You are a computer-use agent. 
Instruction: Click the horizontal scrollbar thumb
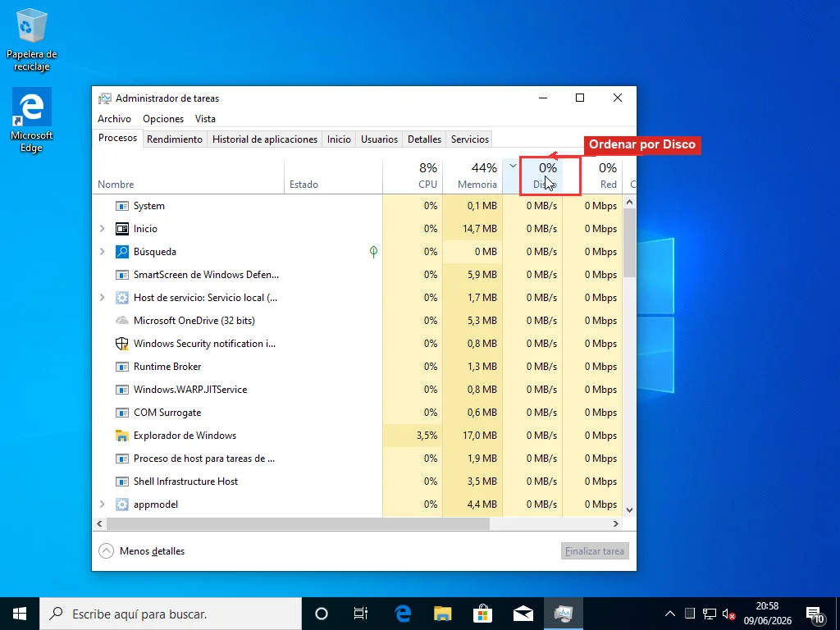(x=299, y=524)
